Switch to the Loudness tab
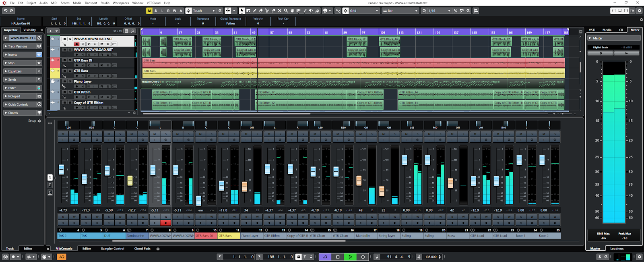This screenshot has height=262, width=644. [x=617, y=249]
